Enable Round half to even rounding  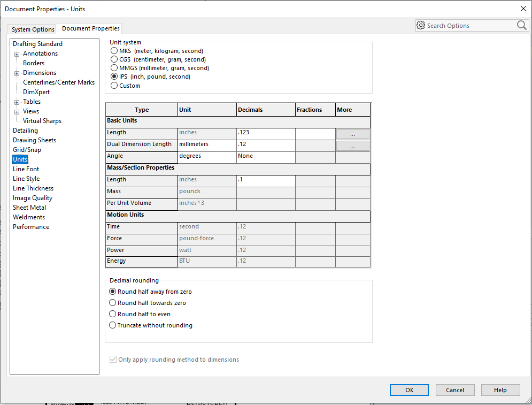[x=113, y=314]
